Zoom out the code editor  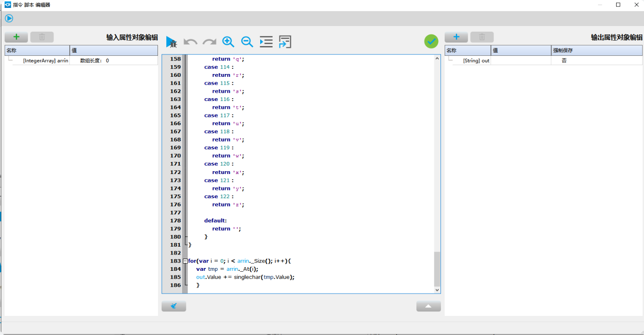[247, 42]
